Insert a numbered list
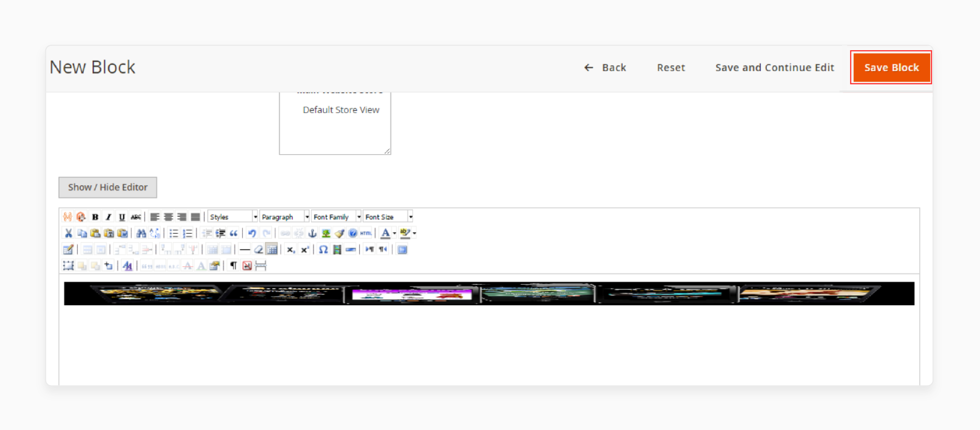The width and height of the screenshot is (980, 430). 187,233
